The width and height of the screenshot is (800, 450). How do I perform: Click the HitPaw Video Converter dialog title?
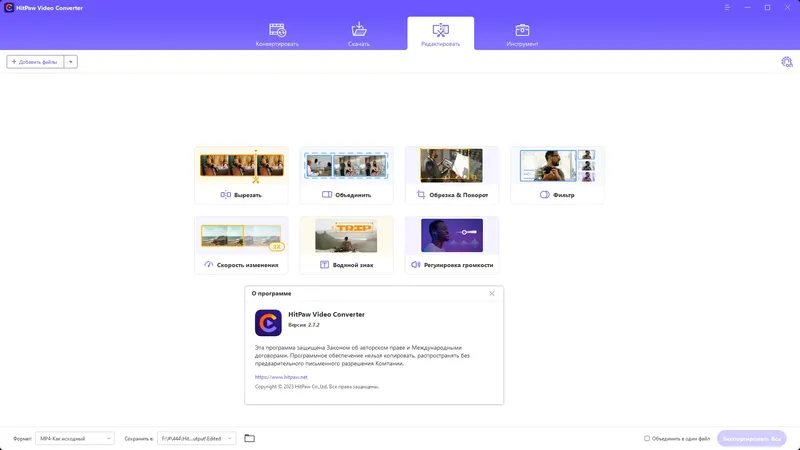click(327, 314)
